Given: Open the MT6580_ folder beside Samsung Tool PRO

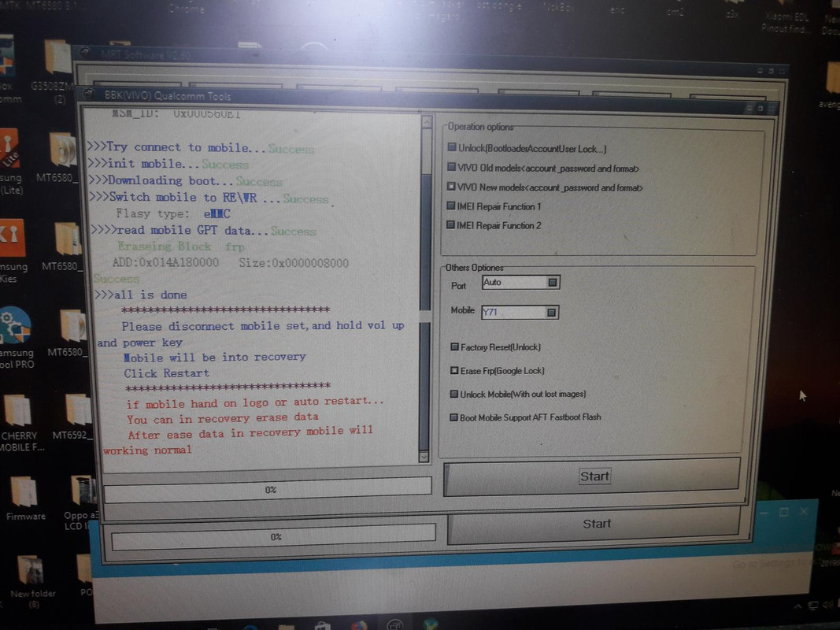Looking at the screenshot, I should [x=68, y=332].
